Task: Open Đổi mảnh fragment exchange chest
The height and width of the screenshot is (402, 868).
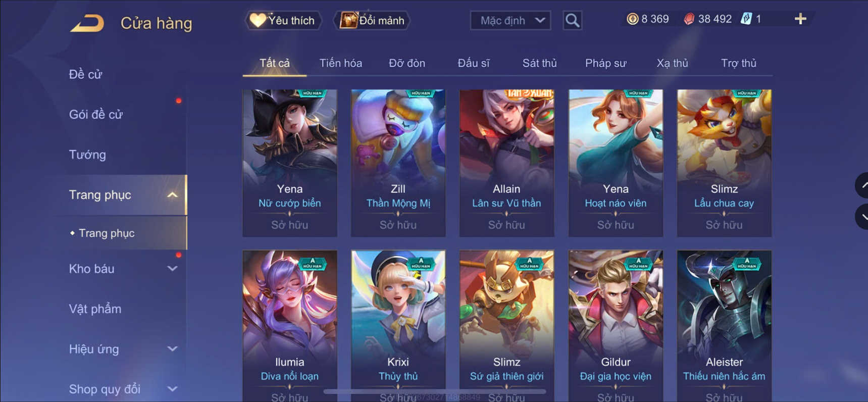Action: pos(372,21)
